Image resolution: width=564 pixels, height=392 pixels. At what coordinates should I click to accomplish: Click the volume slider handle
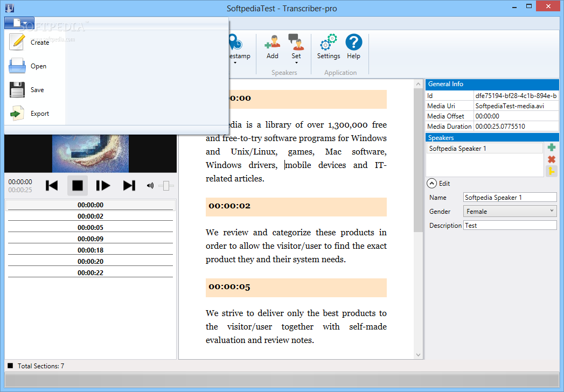[x=166, y=186]
